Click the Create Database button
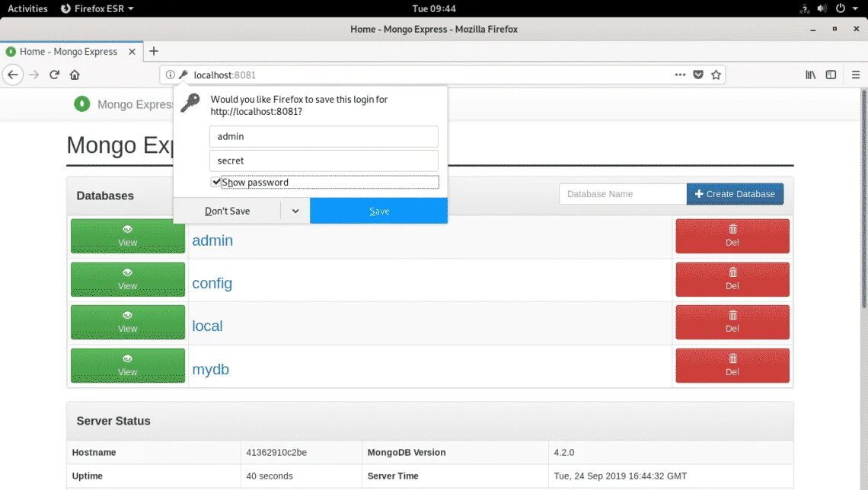The width and height of the screenshot is (868, 490). point(735,194)
